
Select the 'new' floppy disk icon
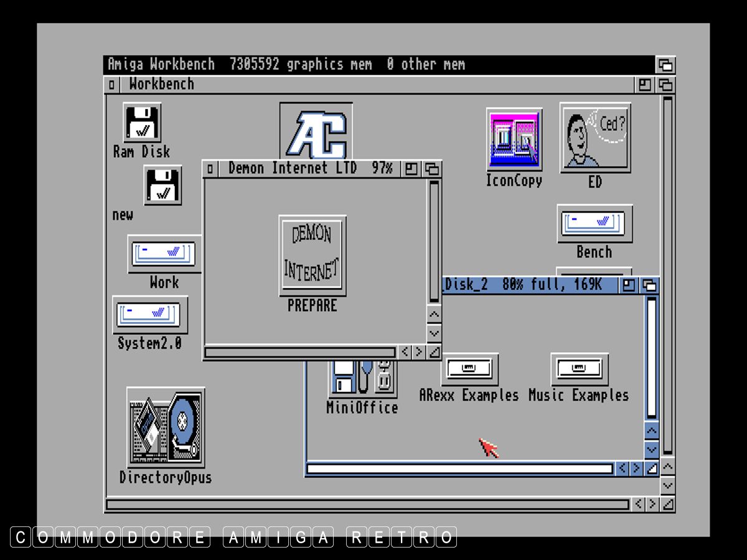(162, 185)
